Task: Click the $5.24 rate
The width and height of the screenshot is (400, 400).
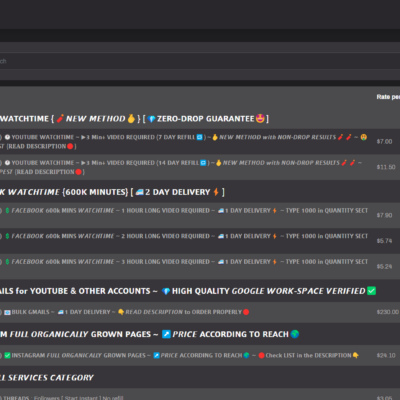Action: pos(384,267)
